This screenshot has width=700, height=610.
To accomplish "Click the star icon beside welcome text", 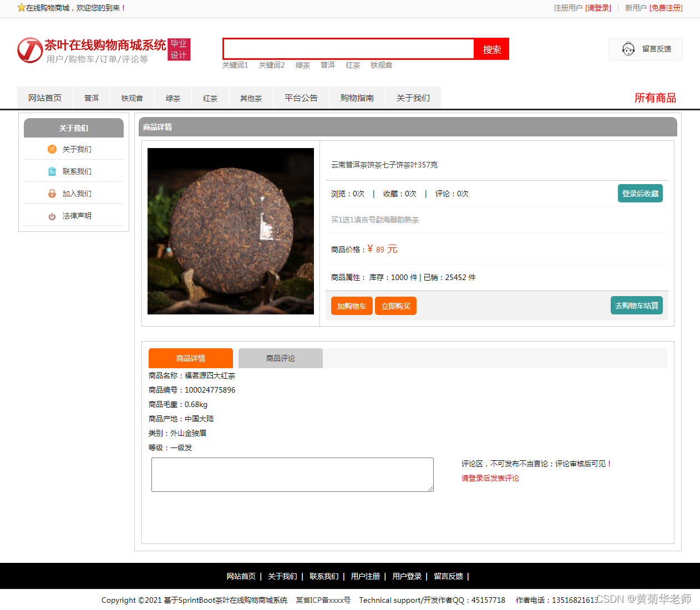I will click(x=21, y=8).
